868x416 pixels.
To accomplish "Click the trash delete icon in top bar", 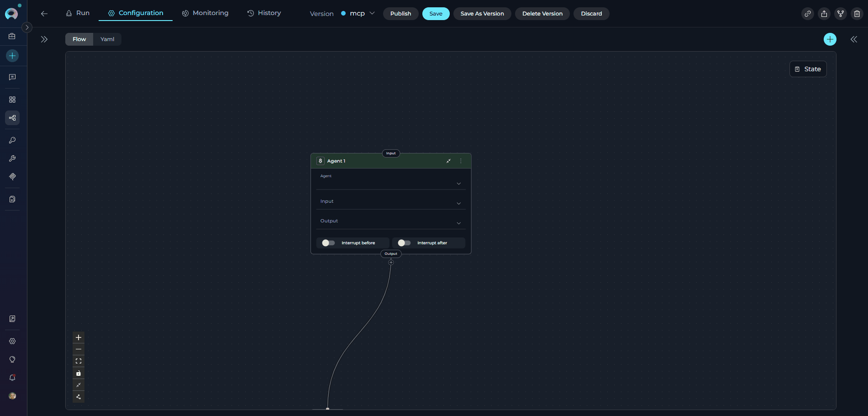I will (857, 14).
